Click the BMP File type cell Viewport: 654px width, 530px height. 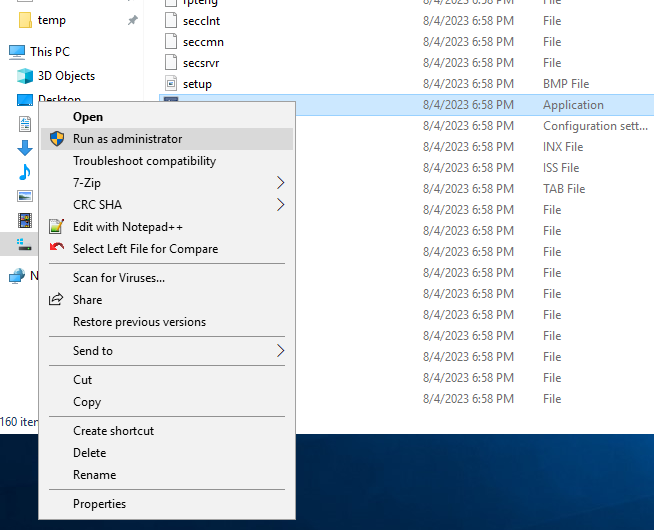click(x=566, y=84)
